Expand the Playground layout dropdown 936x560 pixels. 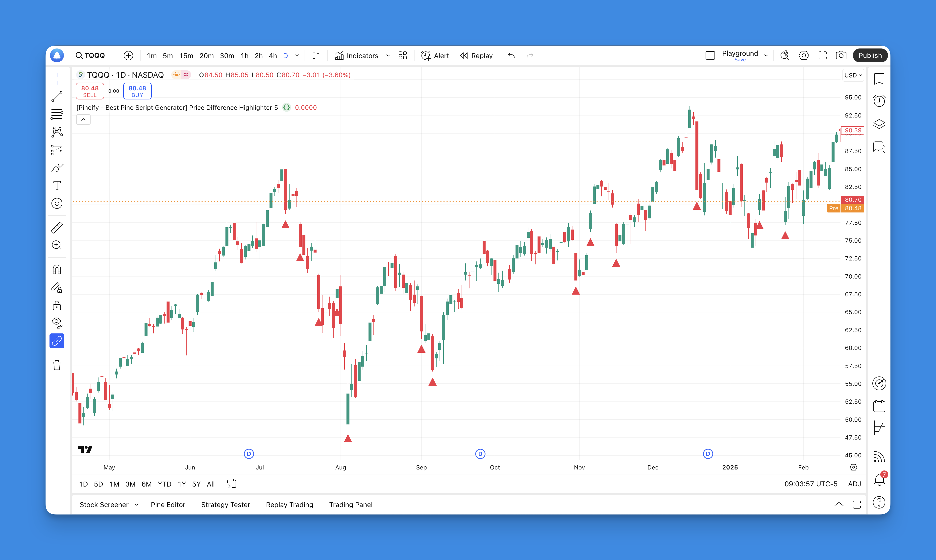pos(766,55)
